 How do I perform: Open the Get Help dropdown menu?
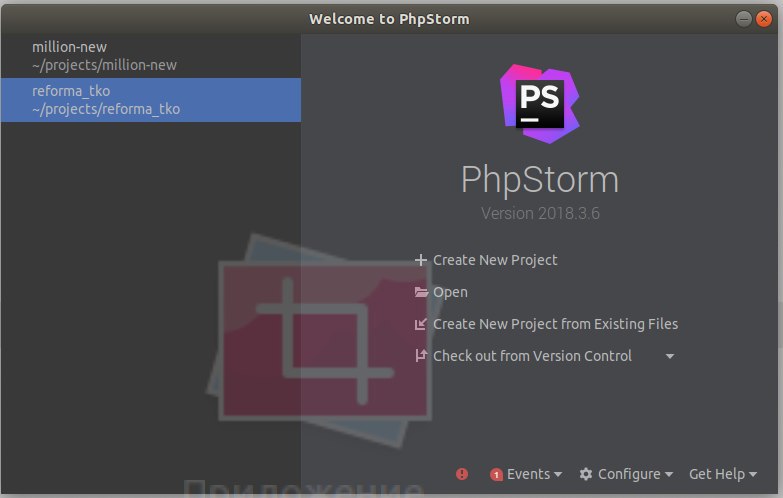(723, 474)
